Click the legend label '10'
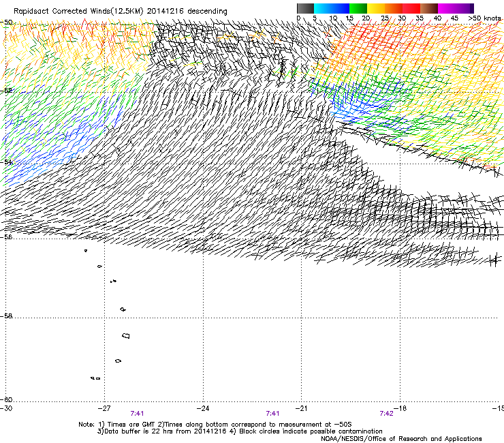 pos(333,18)
